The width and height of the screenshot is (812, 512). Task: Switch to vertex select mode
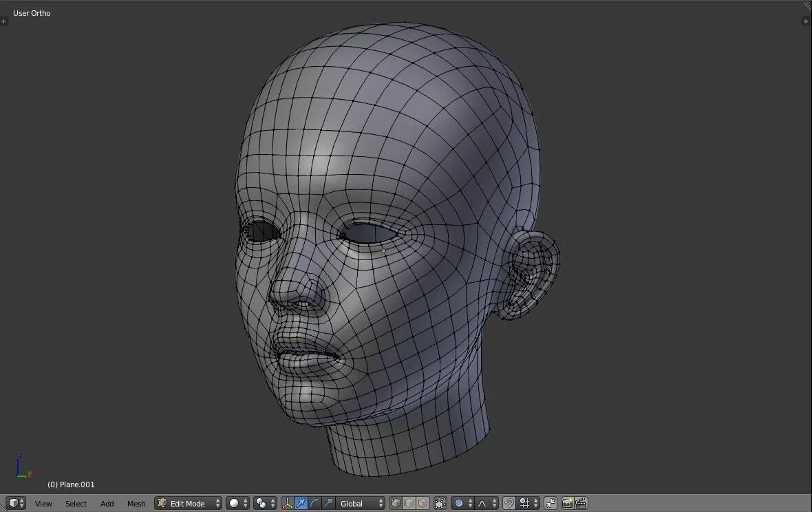(396, 503)
